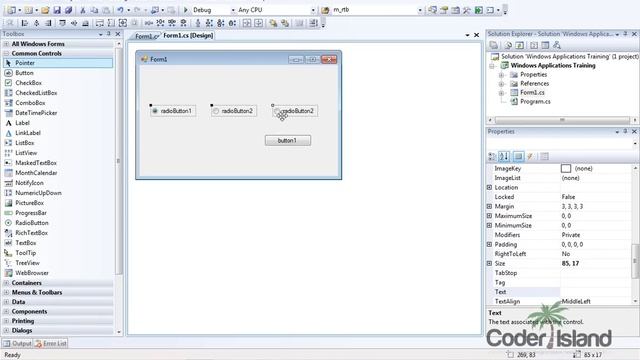Expand the References node in Solution Explorer
Image resolution: width=640 pixels, height=360 pixels.
(x=501, y=84)
